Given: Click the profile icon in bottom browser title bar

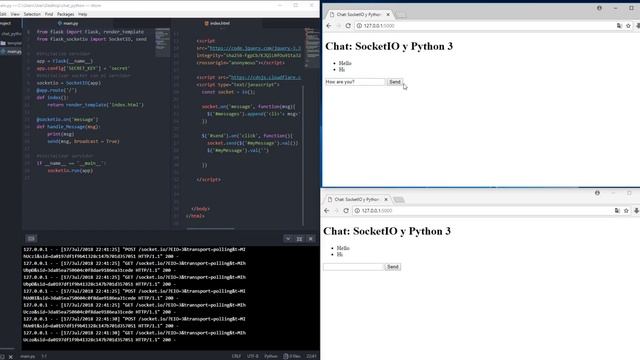Looking at the screenshot, I should coord(597,193).
